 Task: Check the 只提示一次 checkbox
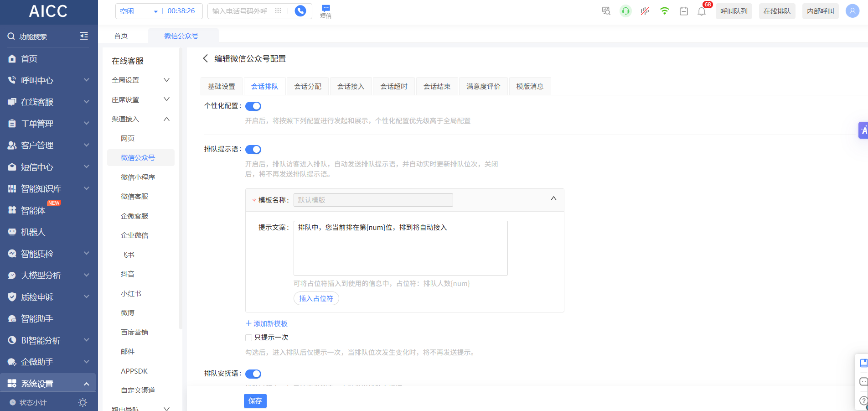click(x=248, y=338)
